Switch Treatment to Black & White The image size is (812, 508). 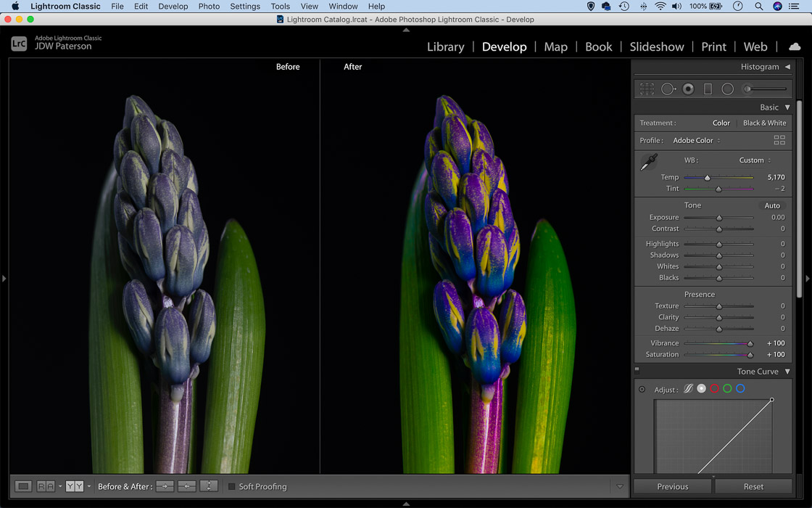click(764, 123)
